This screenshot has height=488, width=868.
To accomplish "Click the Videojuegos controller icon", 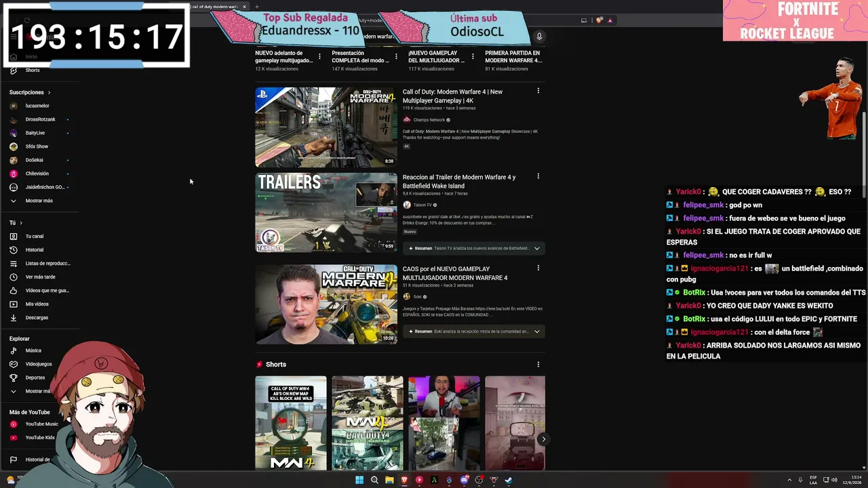I will coord(14,364).
